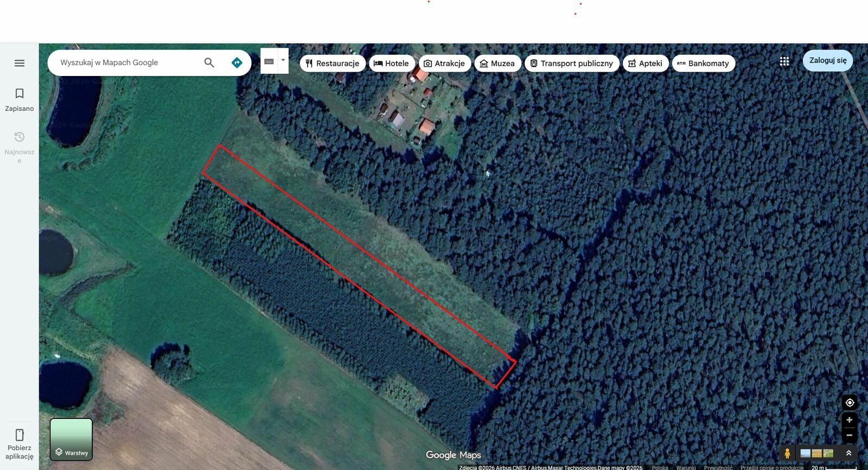This screenshot has height=470, width=868.
Task: Zoom out with the minus button
Action: click(x=850, y=435)
